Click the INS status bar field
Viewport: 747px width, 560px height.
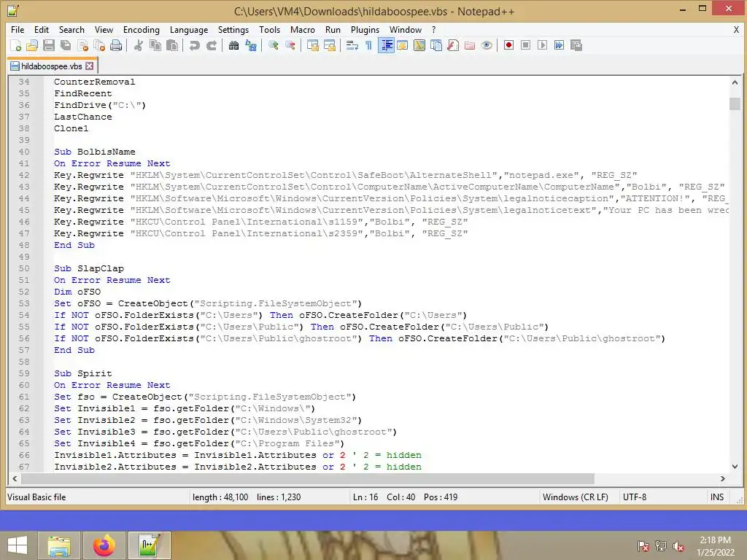click(717, 497)
